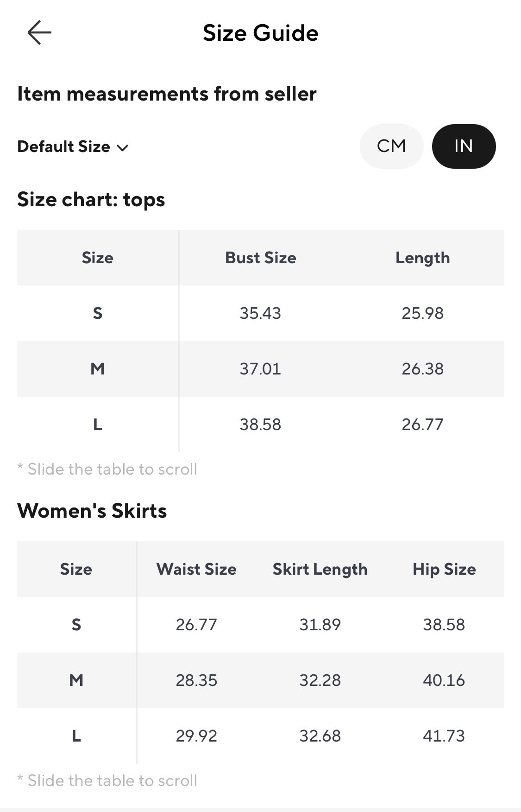The height and width of the screenshot is (812, 521).
Task: Click 41.73 hip measurement cell
Action: 444,736
